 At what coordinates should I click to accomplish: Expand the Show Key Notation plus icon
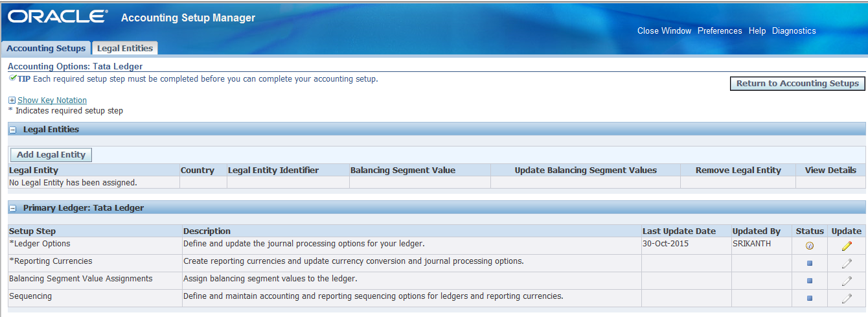pyautogui.click(x=12, y=100)
